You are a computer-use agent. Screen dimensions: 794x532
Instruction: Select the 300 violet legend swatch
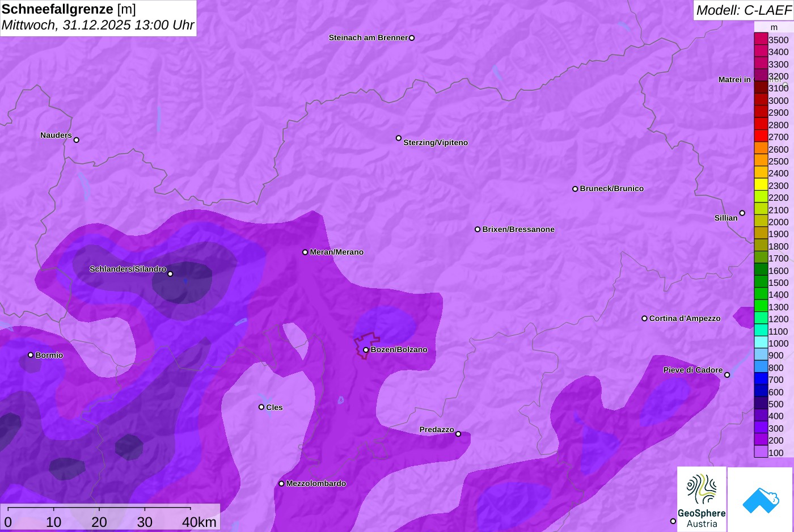(761, 428)
